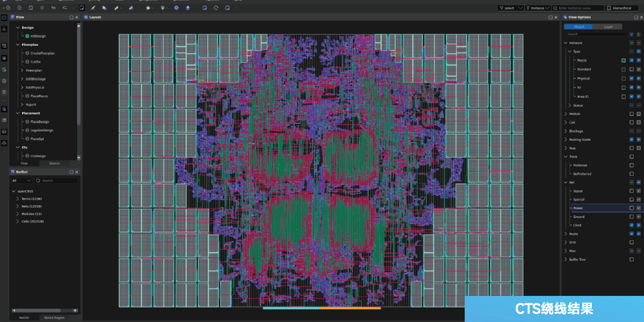Select the Netlist bottom tab
The image size is (644, 322).
24,318
